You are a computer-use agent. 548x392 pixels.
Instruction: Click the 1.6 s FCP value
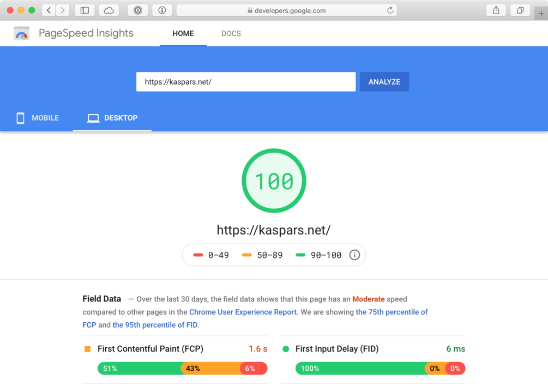click(x=258, y=349)
